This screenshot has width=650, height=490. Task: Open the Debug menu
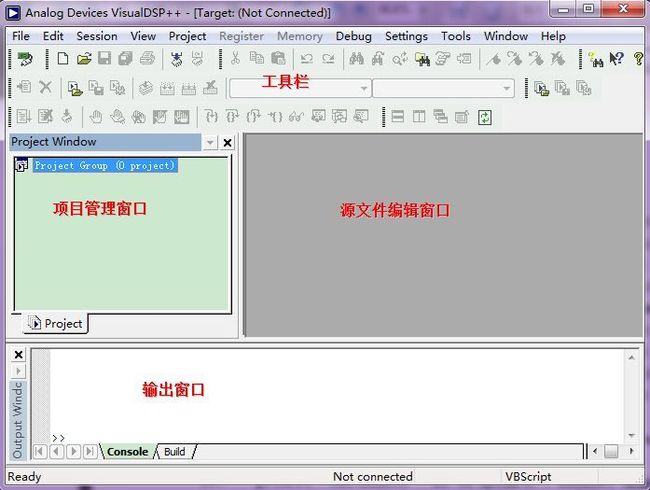(x=354, y=36)
